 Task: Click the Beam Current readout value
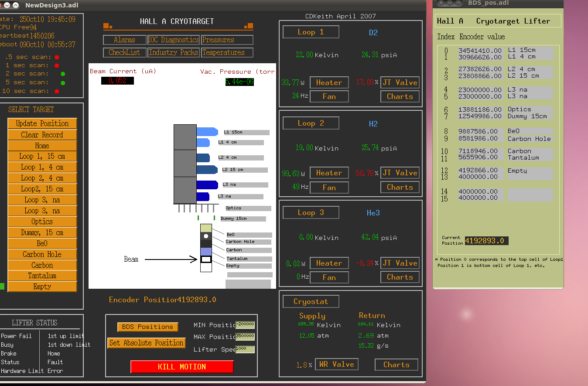(x=117, y=81)
